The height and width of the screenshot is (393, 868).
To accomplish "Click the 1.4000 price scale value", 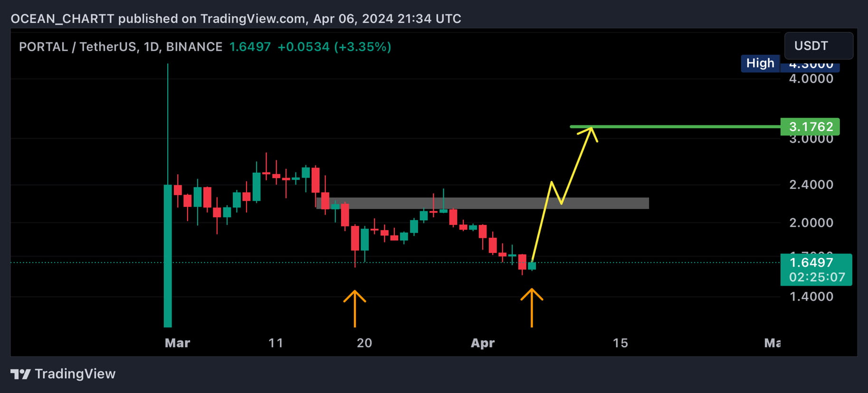I will coord(811,297).
